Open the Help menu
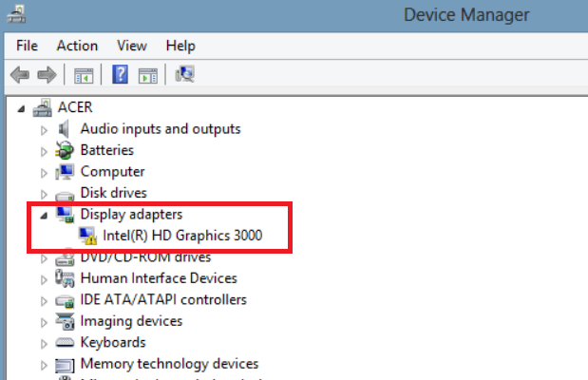 click(x=180, y=46)
